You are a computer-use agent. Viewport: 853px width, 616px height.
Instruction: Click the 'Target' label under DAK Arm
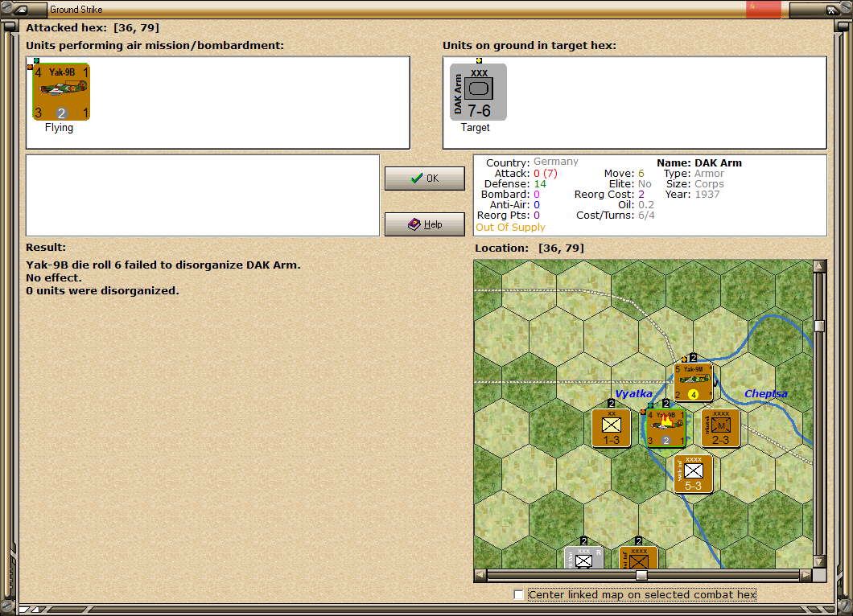pos(475,127)
